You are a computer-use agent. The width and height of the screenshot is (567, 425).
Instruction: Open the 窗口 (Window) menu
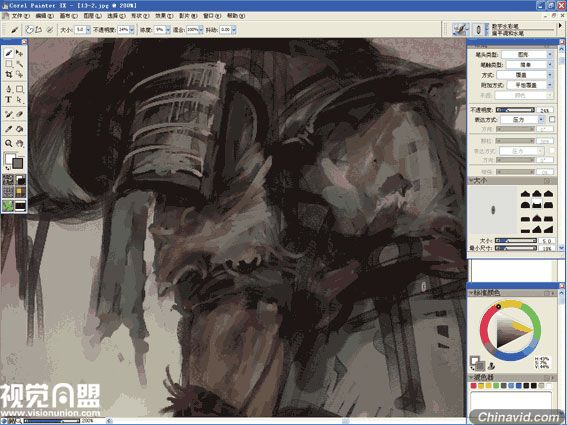point(212,16)
